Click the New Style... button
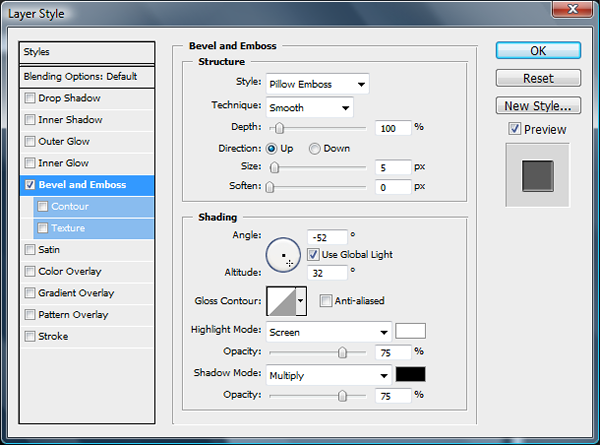600x445 pixels. click(x=538, y=105)
